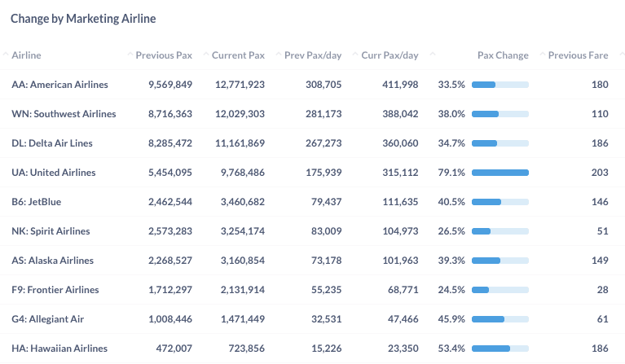Click United previous fare 203

point(600,173)
